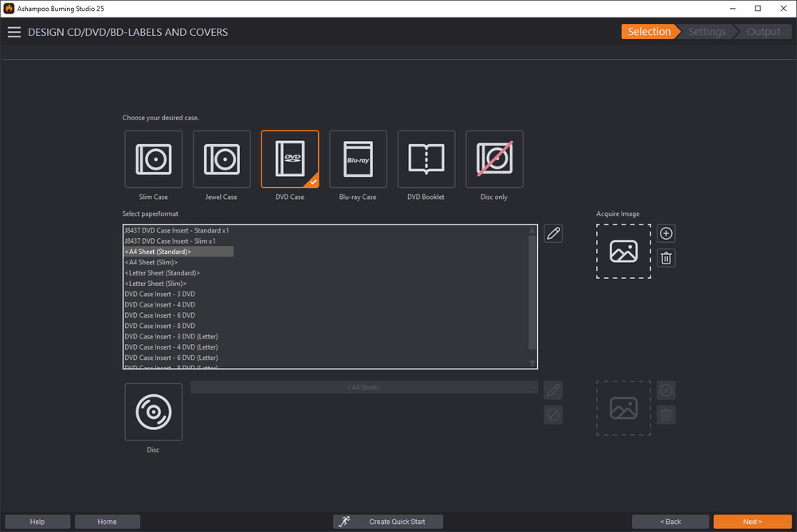Go to the Output step tab

coord(764,32)
